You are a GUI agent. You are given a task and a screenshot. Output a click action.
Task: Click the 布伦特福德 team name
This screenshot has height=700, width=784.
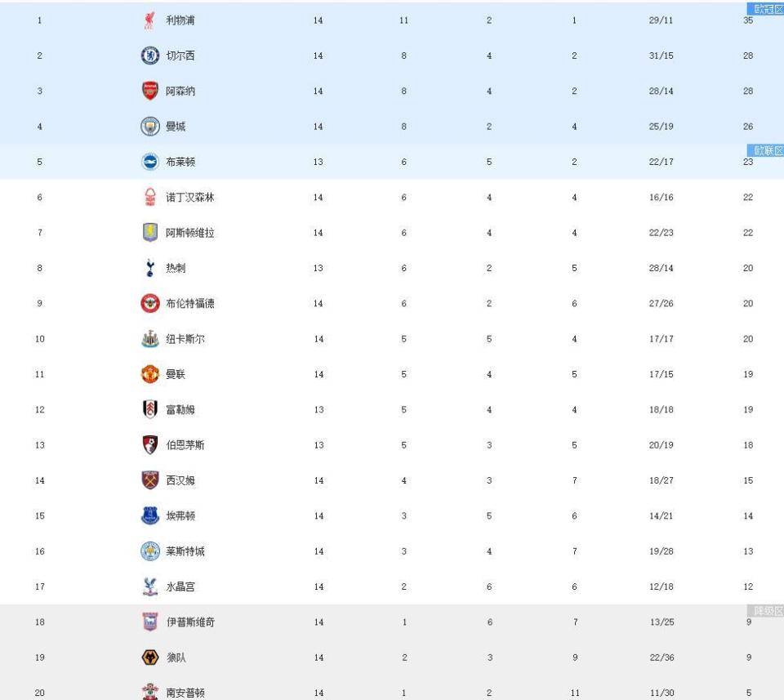190,304
